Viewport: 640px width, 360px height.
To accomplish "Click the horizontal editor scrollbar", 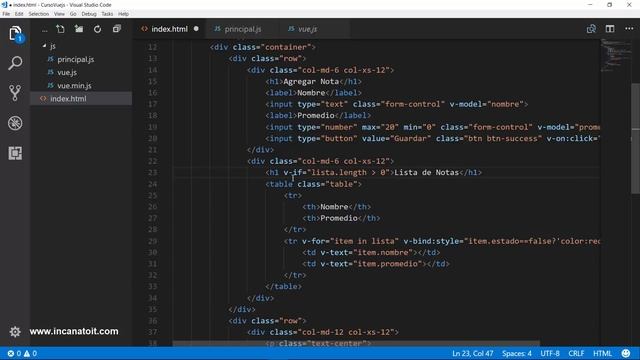I will 356,344.
